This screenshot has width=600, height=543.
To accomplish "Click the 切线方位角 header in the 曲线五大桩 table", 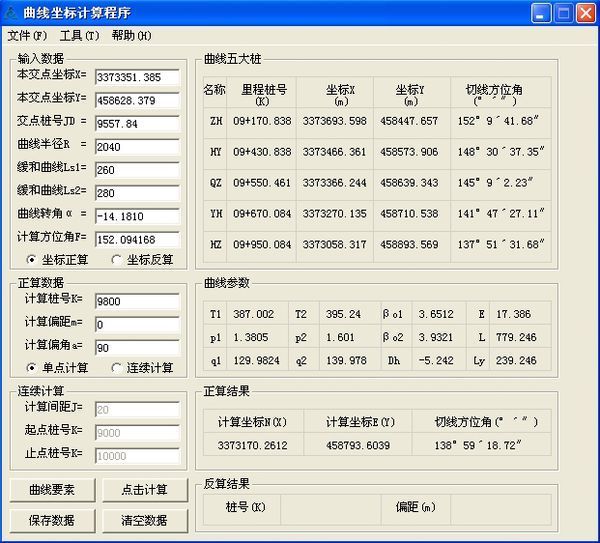I will pos(501,92).
